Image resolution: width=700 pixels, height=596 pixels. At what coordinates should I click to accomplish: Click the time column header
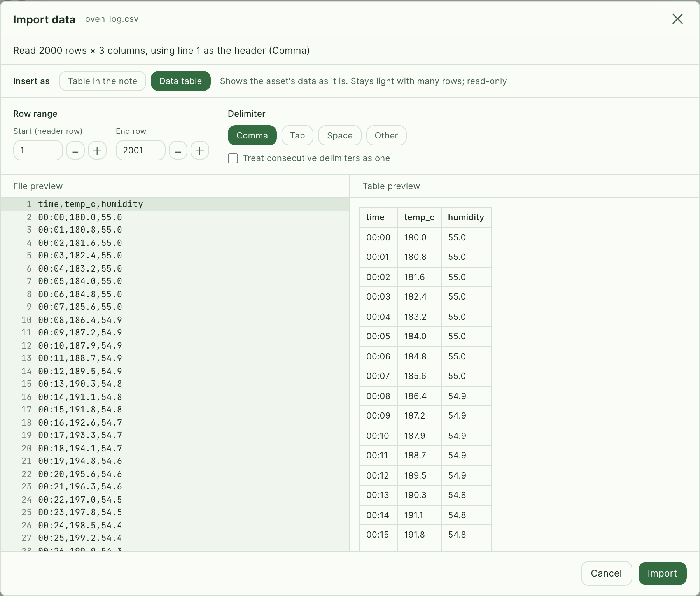tap(379, 217)
